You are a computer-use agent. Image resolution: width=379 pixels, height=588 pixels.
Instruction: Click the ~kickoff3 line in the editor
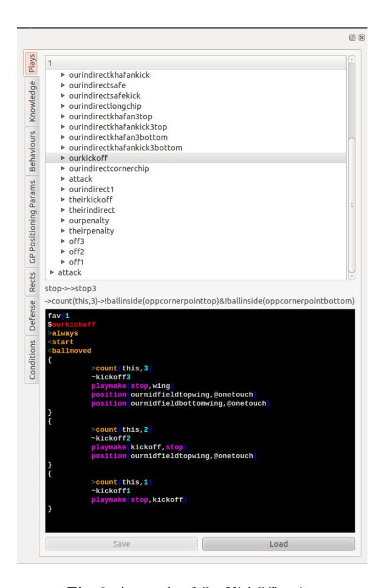point(111,377)
